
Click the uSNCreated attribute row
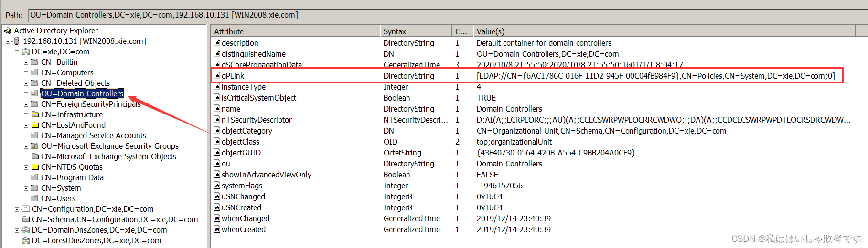(x=533, y=207)
